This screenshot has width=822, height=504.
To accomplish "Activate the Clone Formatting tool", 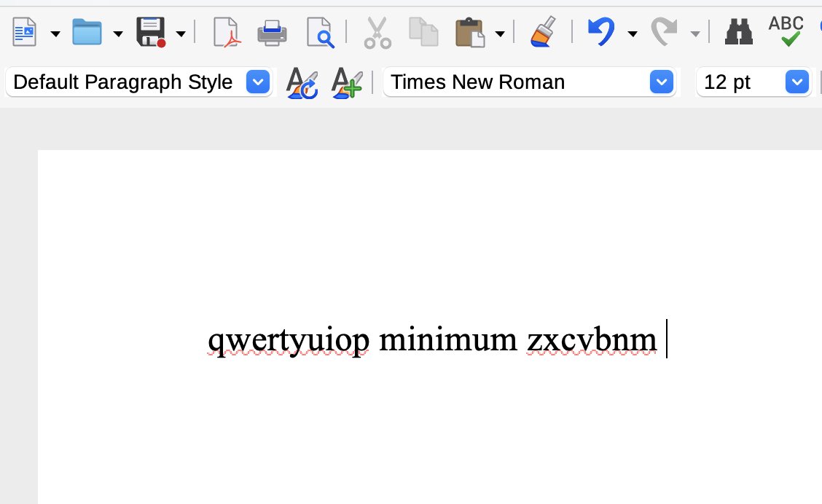I will tap(542, 31).
